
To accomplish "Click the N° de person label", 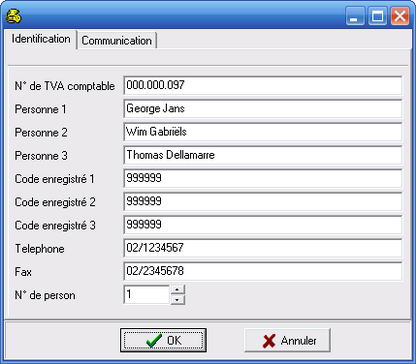I will tap(45, 295).
